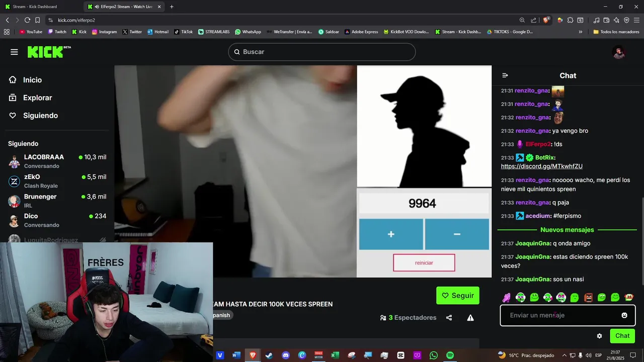Open the music note playlist icon in browser toolbar

pyautogui.click(x=596, y=20)
